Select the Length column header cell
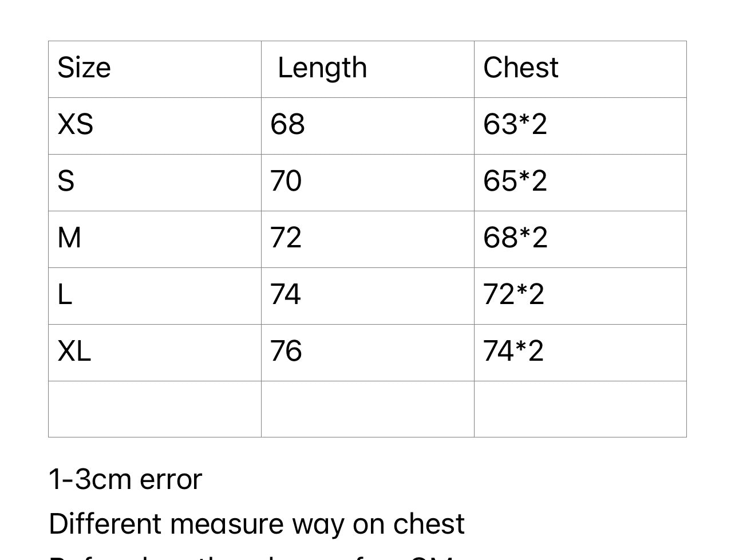Screen dimensions: 735x560 pos(322,68)
